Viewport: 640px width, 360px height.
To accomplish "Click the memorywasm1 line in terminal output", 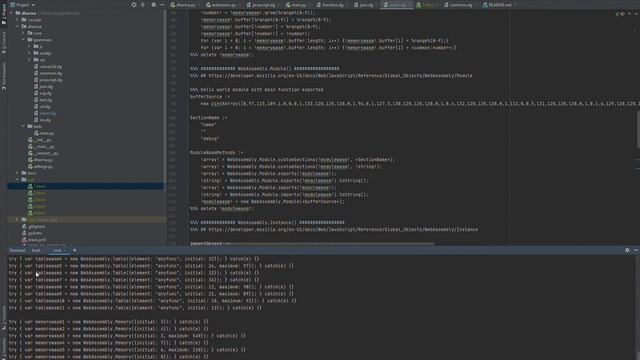I will [108, 322].
